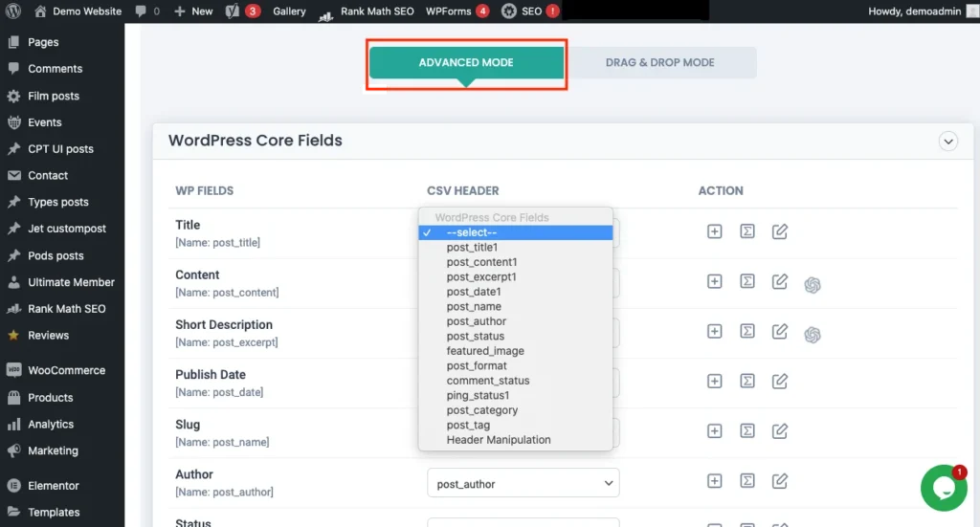980x527 pixels.
Task: Collapse the WordPress Core Fields section
Action: click(948, 142)
